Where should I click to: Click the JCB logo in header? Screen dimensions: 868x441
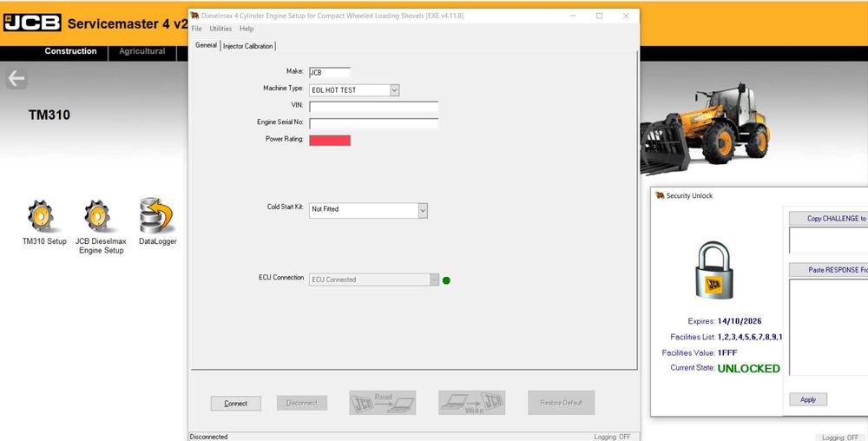click(32, 23)
